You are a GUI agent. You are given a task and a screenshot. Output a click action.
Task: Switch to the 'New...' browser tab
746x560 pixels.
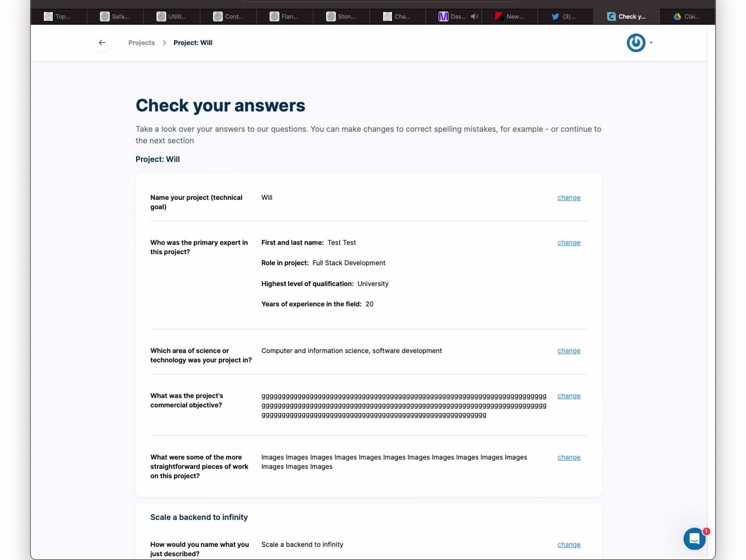(509, 16)
